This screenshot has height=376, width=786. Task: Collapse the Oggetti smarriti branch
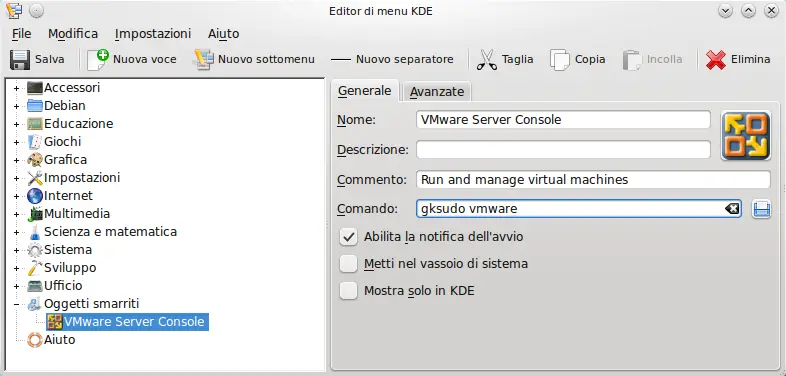pyautogui.click(x=16, y=304)
